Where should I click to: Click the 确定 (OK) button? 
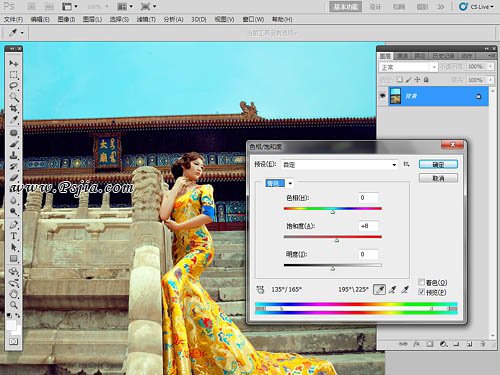[438, 164]
